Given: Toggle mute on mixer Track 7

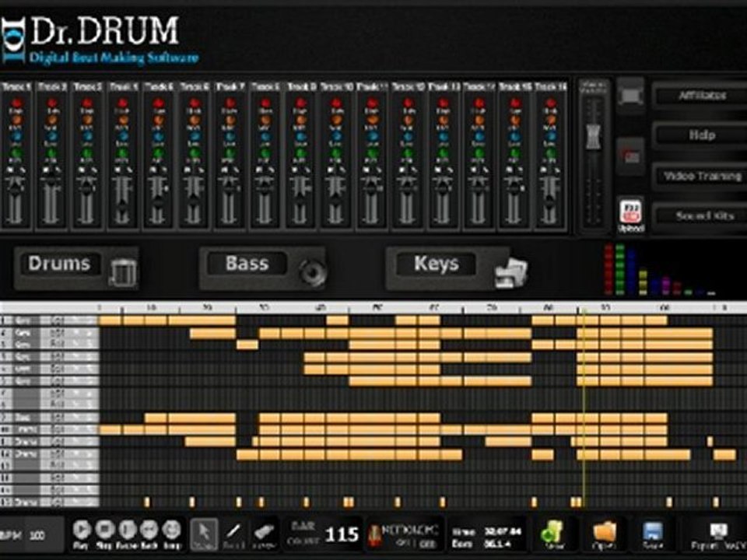Looking at the screenshot, I should (224, 170).
